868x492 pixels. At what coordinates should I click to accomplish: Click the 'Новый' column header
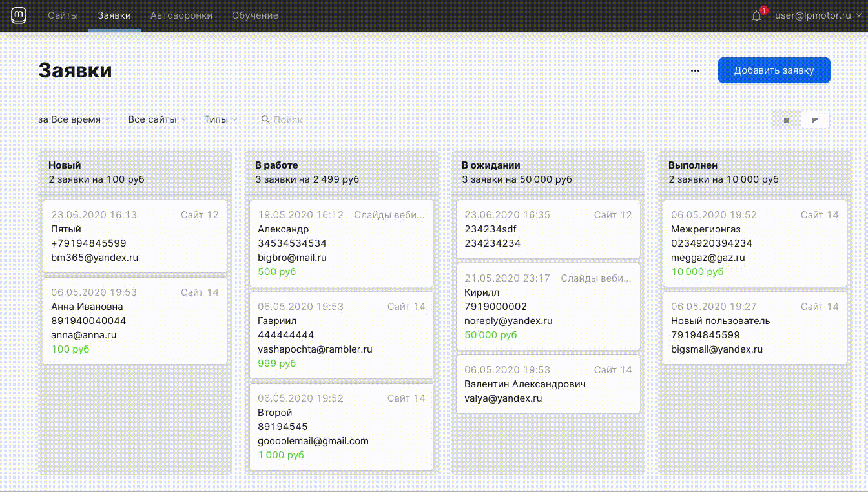(x=65, y=165)
